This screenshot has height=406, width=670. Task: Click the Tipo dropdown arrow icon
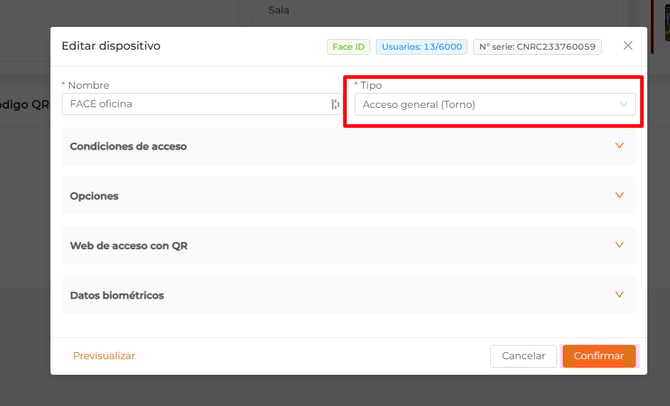tap(624, 104)
